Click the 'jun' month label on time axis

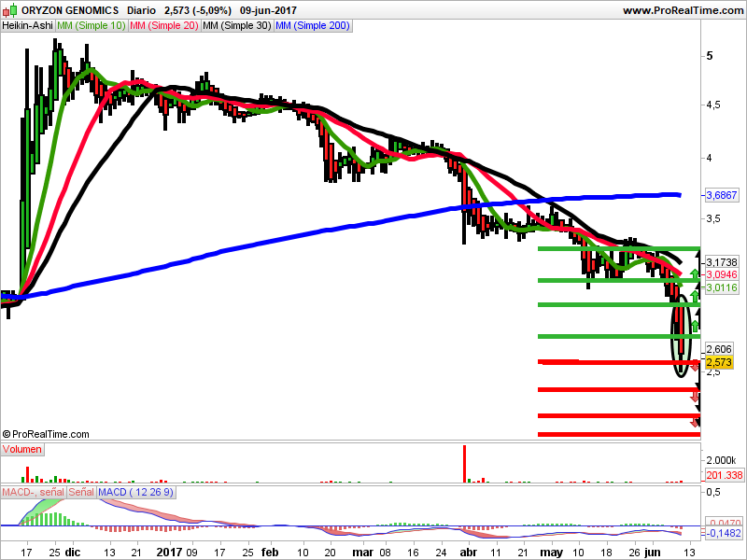pos(652,553)
